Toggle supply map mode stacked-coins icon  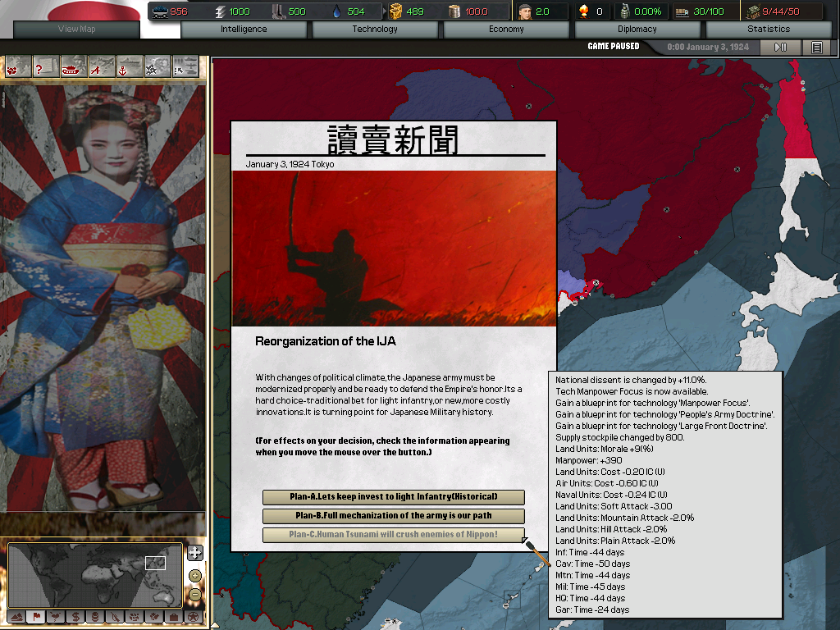pyautogui.click(x=95, y=616)
